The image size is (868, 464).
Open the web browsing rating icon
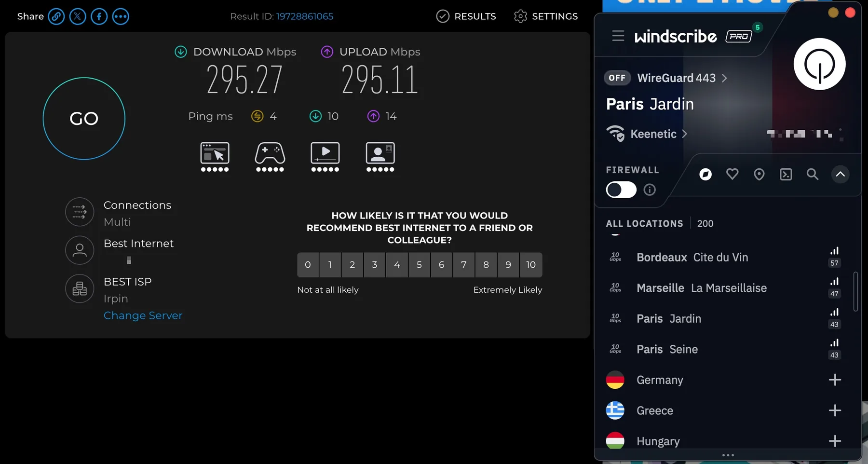[x=215, y=157]
